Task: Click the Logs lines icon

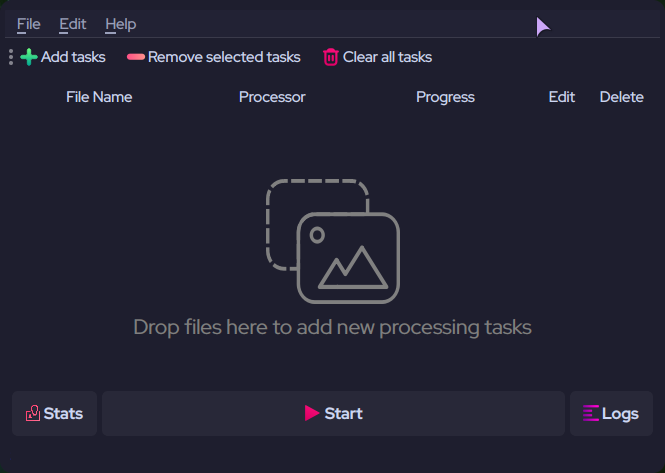Action: point(591,414)
